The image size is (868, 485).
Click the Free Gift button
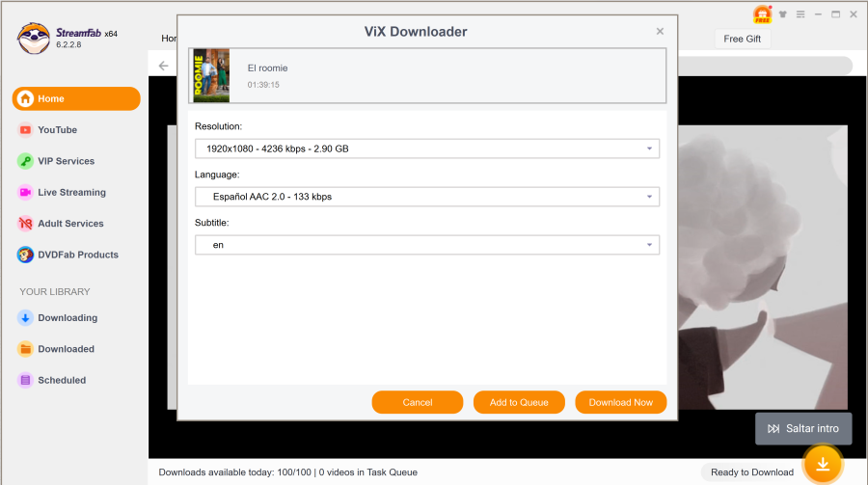click(742, 39)
